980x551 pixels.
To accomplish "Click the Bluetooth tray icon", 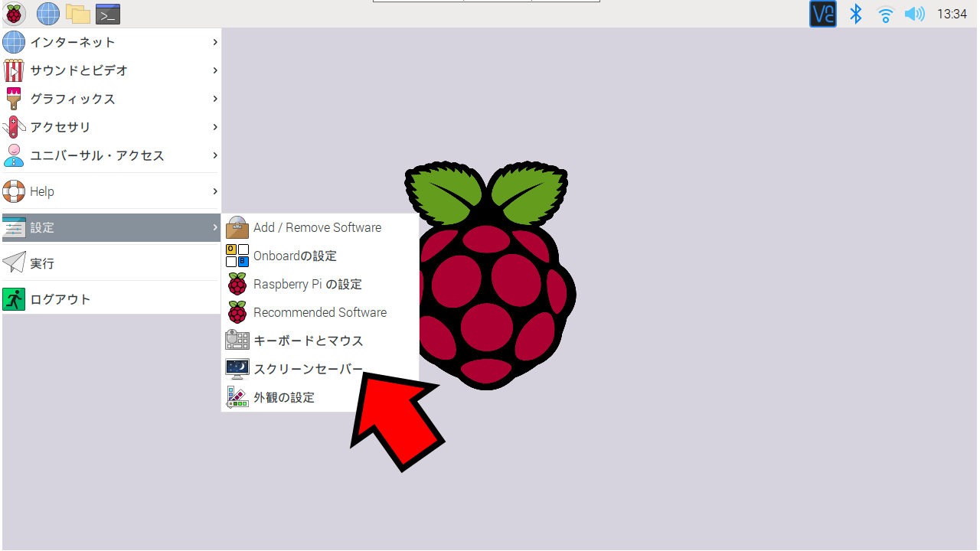I will 856,14.
